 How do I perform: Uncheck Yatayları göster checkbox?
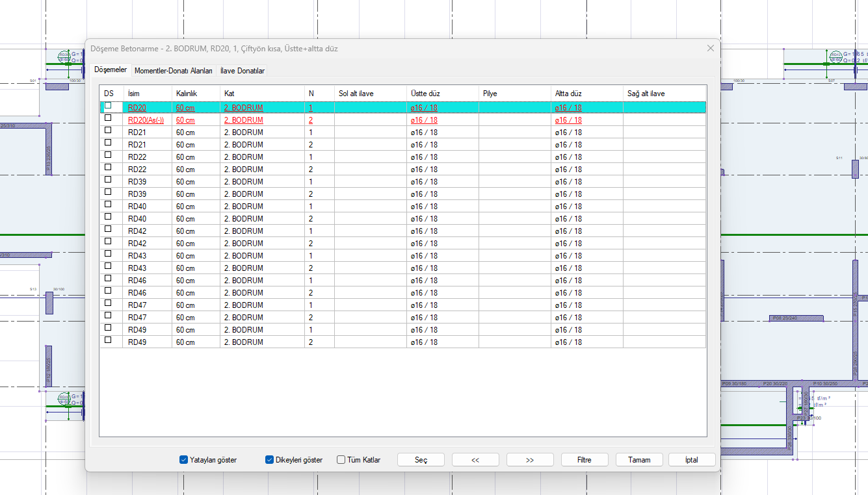click(x=183, y=460)
